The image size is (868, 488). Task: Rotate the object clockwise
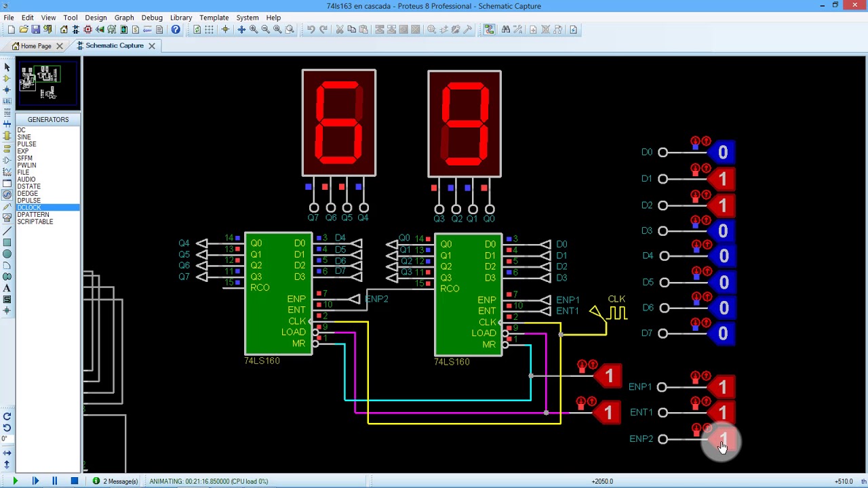tap(7, 417)
